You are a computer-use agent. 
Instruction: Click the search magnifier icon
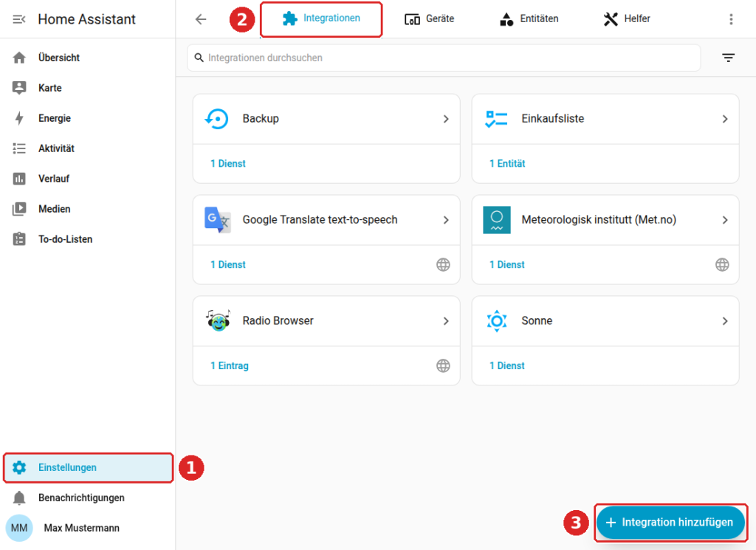(x=199, y=58)
